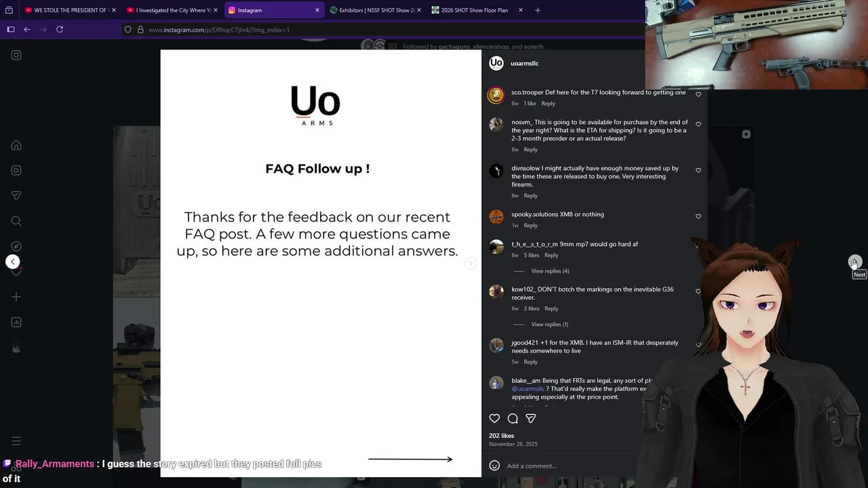The width and height of the screenshot is (868, 488).
Task: Like the Instagram post with heart icon
Action: 494,419
